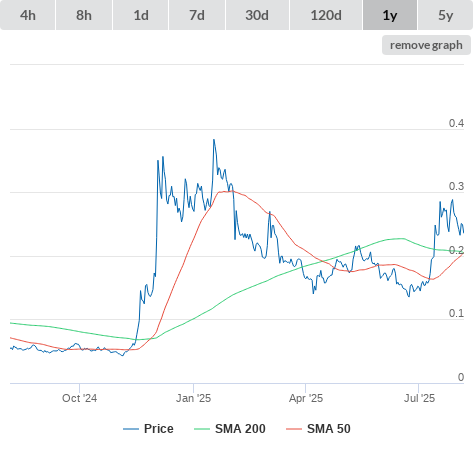Viewport: 474px width, 455px height.
Task: Select the 4h time range tab
Action: pos(28,15)
